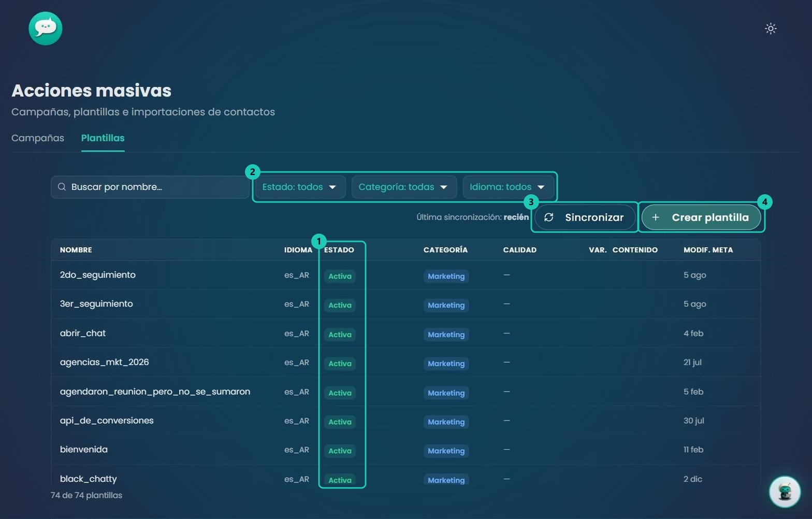The image size is (812, 519).
Task: Click Marketing badge in api_de_conversiones row
Action: click(x=446, y=422)
